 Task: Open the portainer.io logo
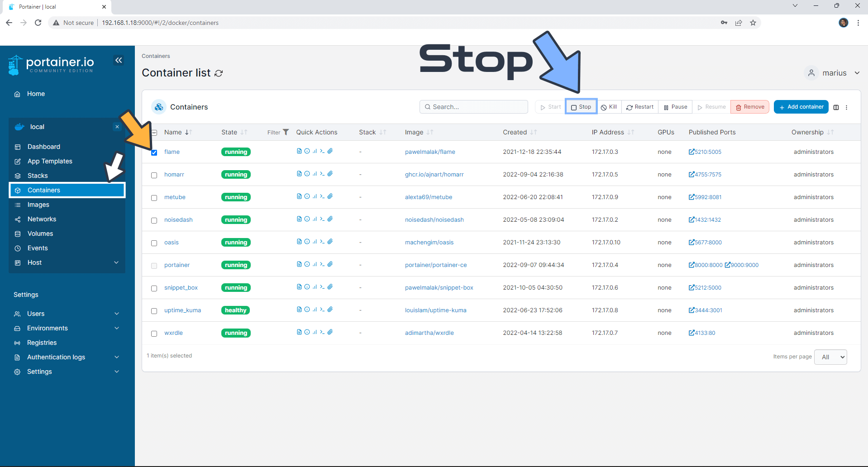[51, 65]
